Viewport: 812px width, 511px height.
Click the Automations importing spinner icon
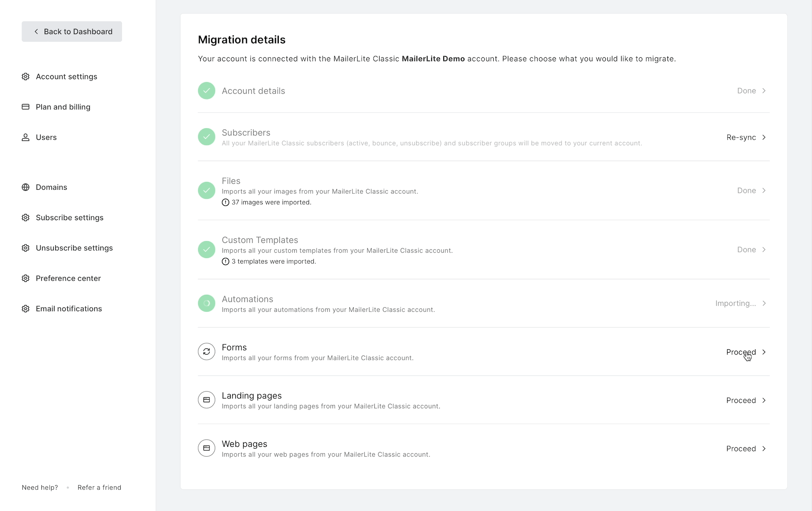[206, 303]
